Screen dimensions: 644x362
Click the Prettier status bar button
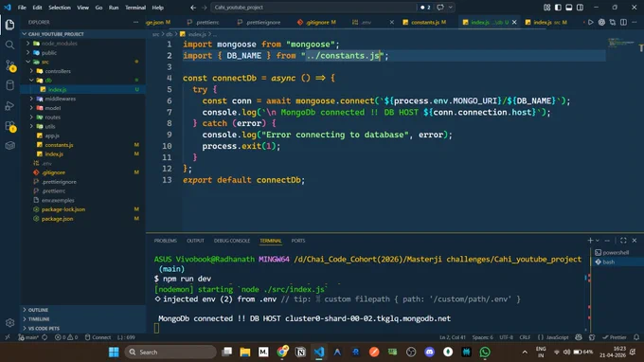pyautogui.click(x=615, y=337)
